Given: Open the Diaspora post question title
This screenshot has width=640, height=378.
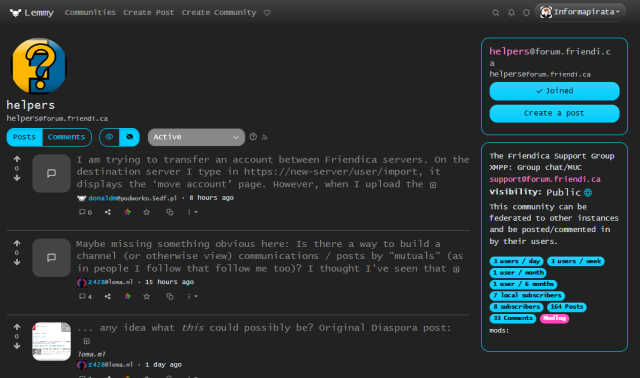Looking at the screenshot, I should coord(264,328).
